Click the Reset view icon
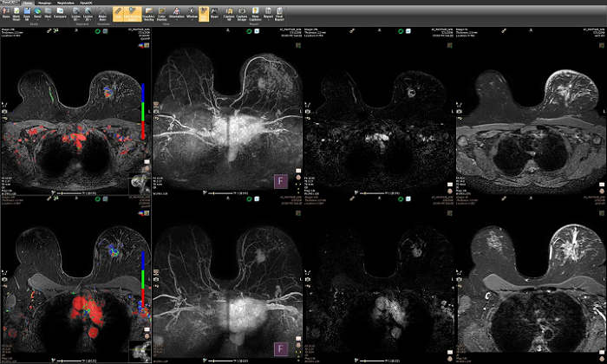607x364 pixels. coord(214,15)
